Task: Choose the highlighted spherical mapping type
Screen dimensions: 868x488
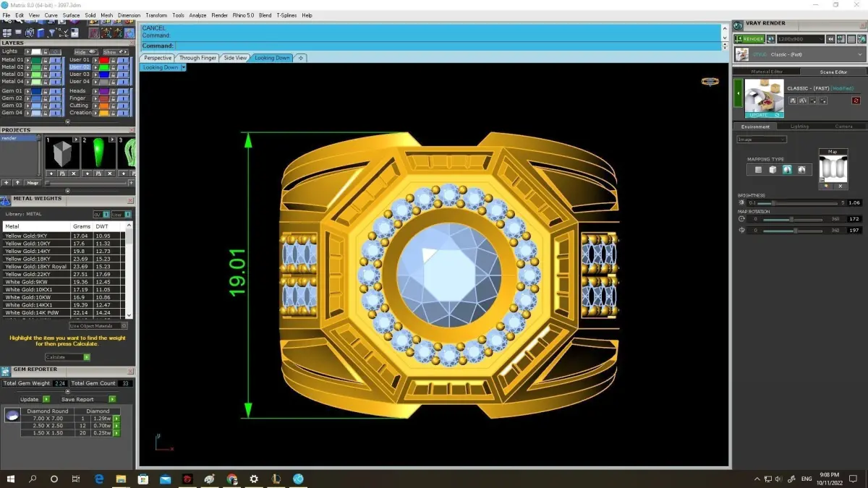Action: (x=787, y=170)
